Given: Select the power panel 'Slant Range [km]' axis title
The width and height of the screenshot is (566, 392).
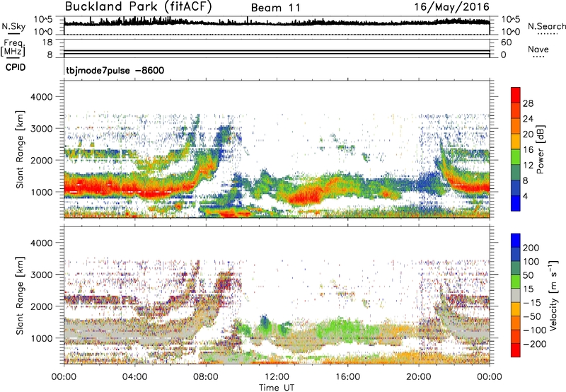Looking at the screenshot, I should tap(20, 149).
